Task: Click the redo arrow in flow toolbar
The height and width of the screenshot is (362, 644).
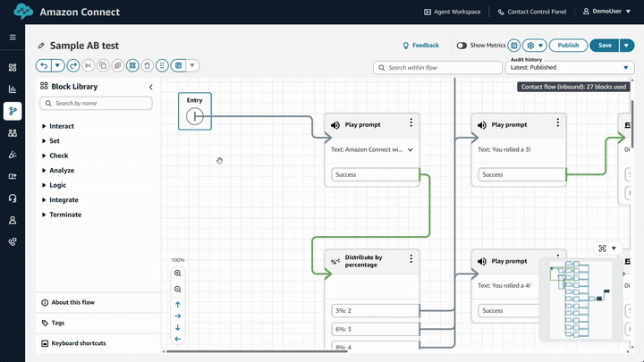Action: click(73, 65)
